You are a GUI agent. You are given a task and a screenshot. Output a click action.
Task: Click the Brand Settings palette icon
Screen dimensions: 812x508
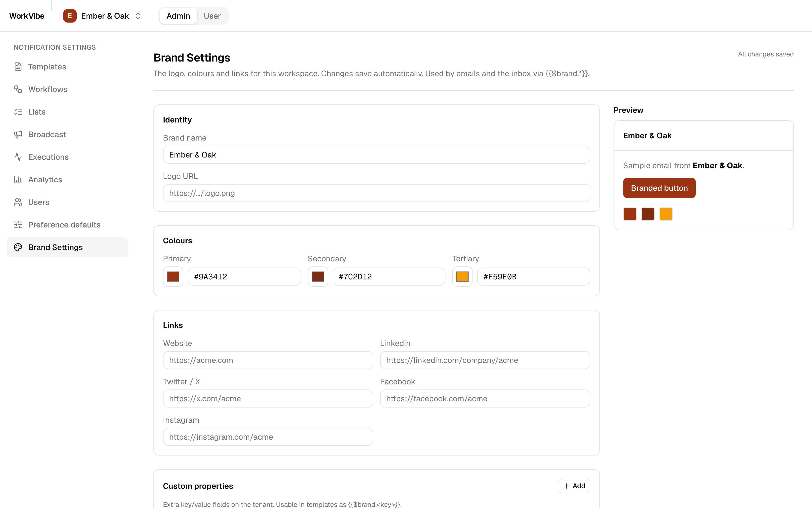(x=18, y=247)
